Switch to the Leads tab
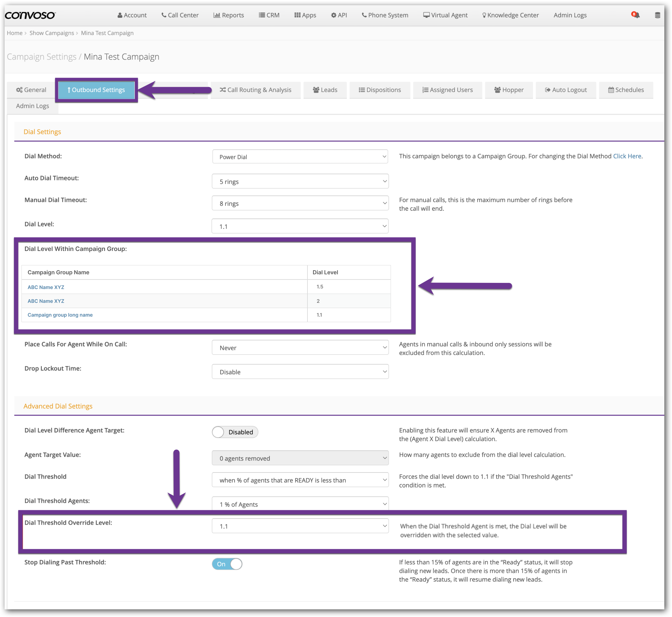 pyautogui.click(x=325, y=90)
